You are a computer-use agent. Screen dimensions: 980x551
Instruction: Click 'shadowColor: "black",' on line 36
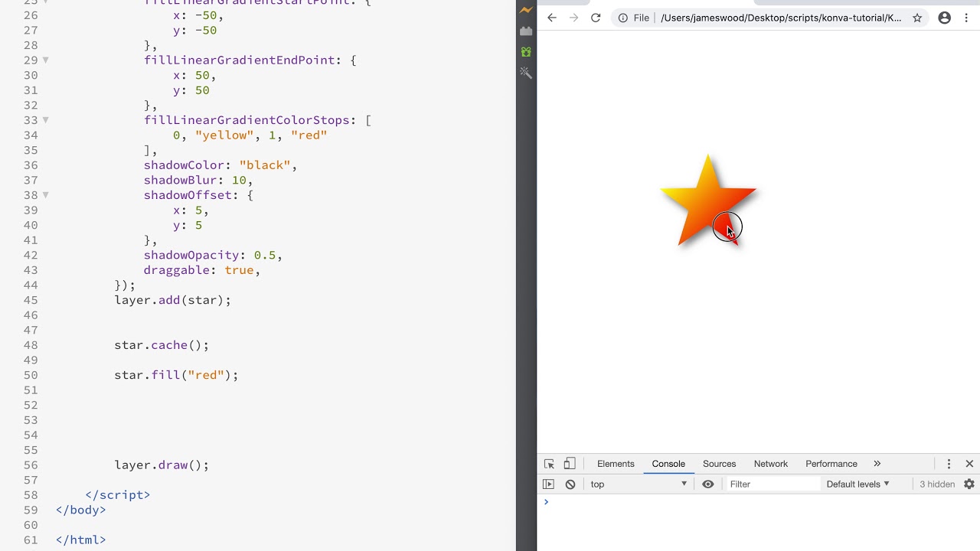[x=220, y=165]
